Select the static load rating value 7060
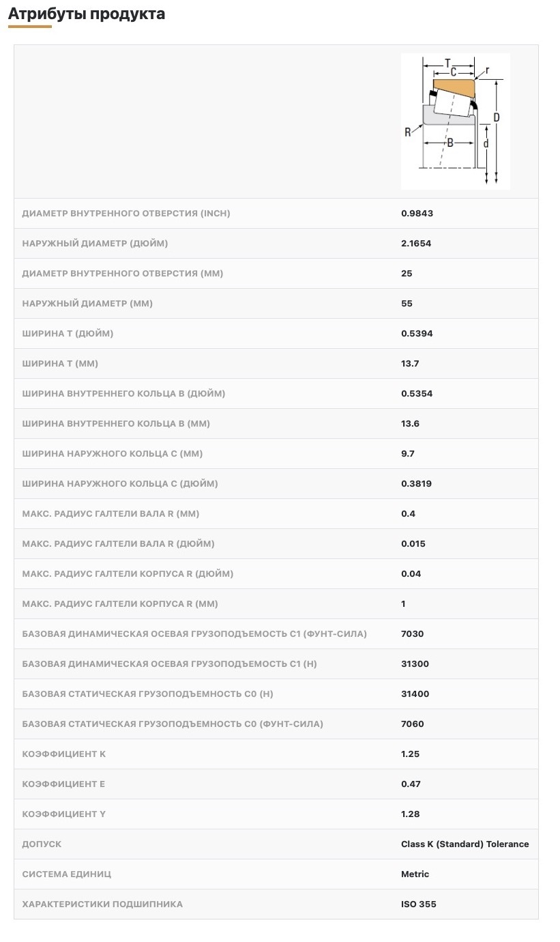This screenshot has height=942, width=560. click(x=412, y=724)
